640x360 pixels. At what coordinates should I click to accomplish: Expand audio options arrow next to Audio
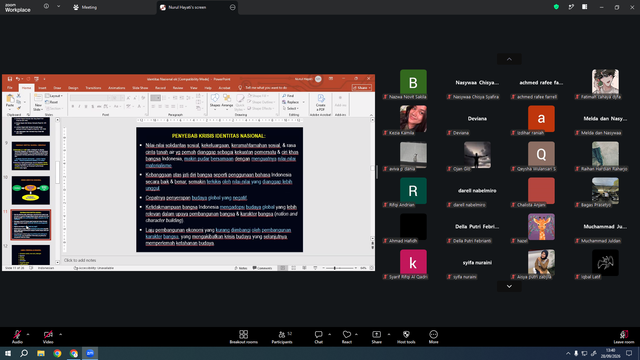(x=28, y=334)
